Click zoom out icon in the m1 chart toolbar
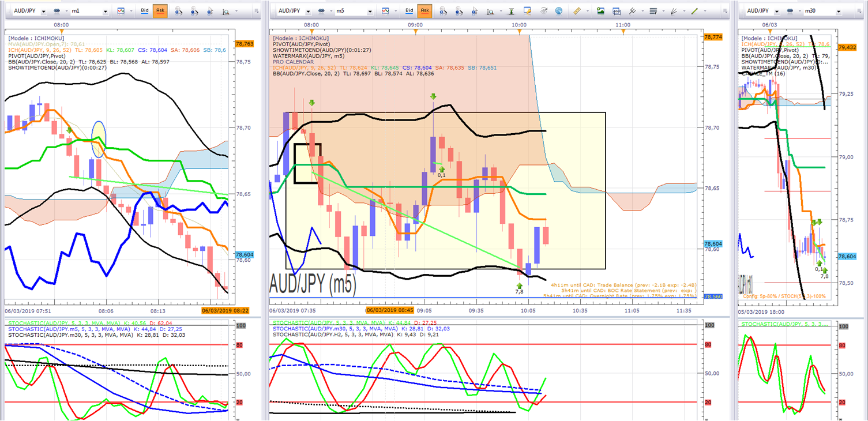The image size is (868, 421). (194, 11)
